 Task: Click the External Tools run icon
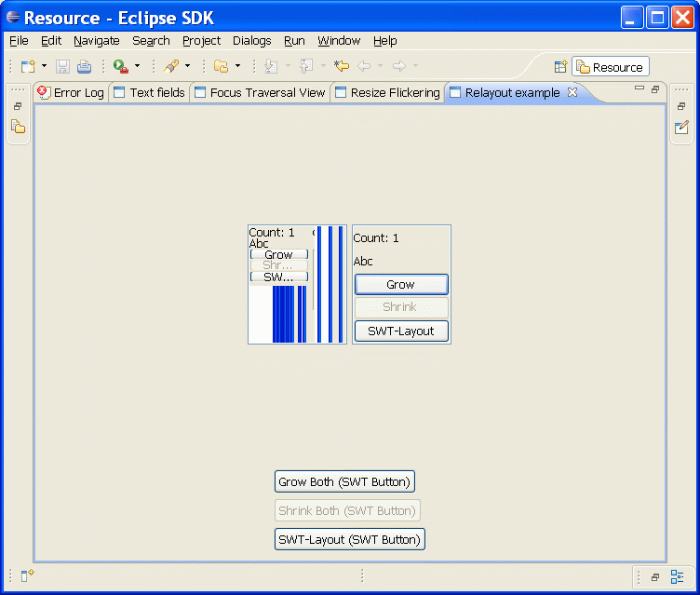click(x=120, y=66)
